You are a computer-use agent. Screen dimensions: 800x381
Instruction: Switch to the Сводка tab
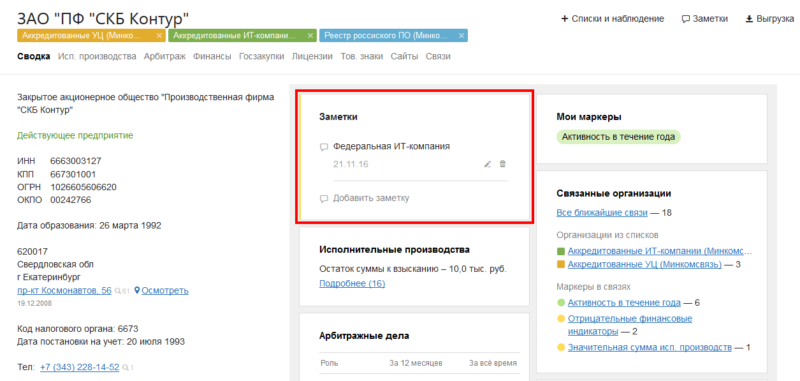point(34,57)
